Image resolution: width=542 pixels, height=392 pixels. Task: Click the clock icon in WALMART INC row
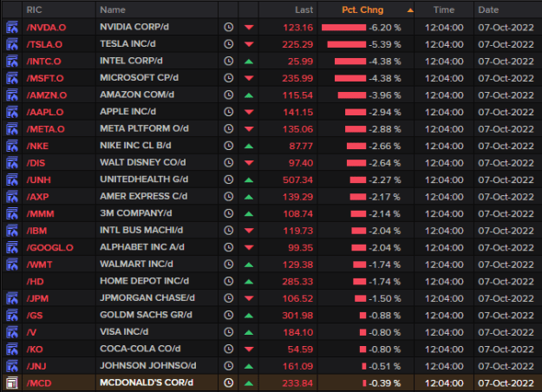(228, 265)
